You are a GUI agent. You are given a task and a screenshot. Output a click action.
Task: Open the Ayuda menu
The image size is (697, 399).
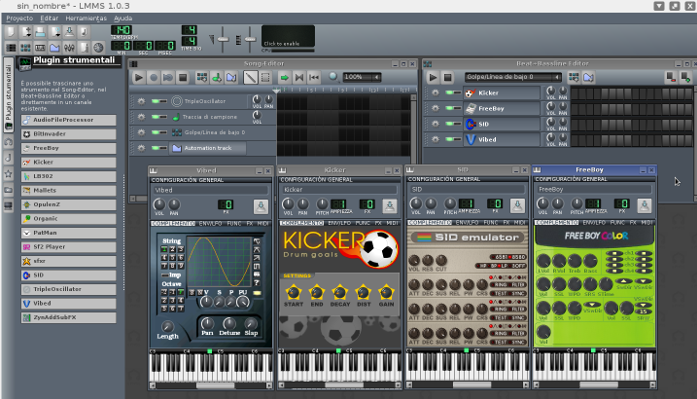pyautogui.click(x=123, y=18)
